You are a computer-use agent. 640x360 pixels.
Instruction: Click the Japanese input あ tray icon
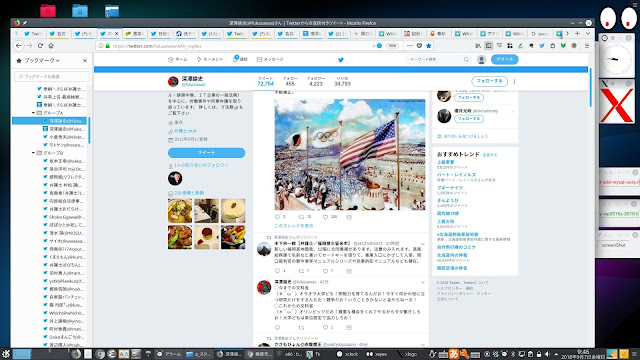pyautogui.click(x=453, y=354)
